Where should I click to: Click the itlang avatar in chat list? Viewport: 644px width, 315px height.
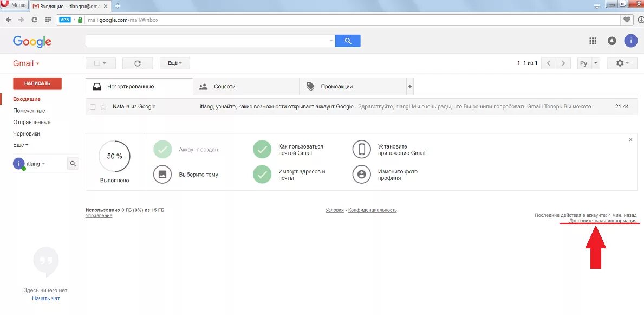pos(19,164)
